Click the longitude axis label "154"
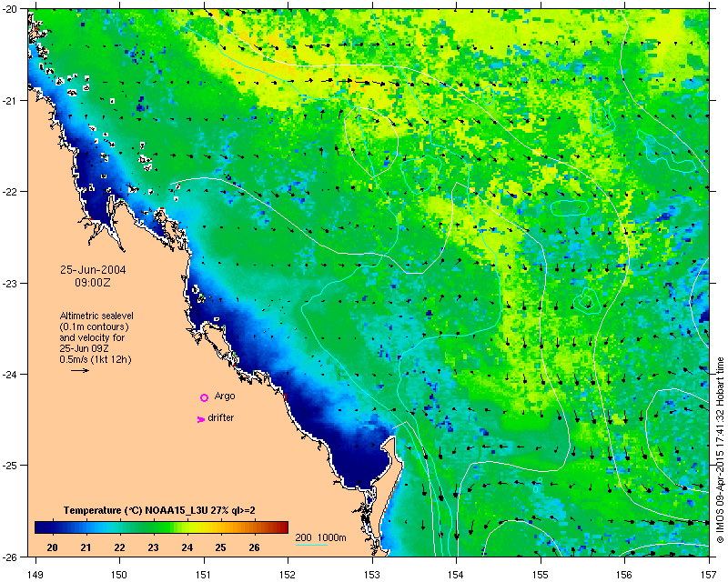The height and width of the screenshot is (582, 728). coord(457,575)
